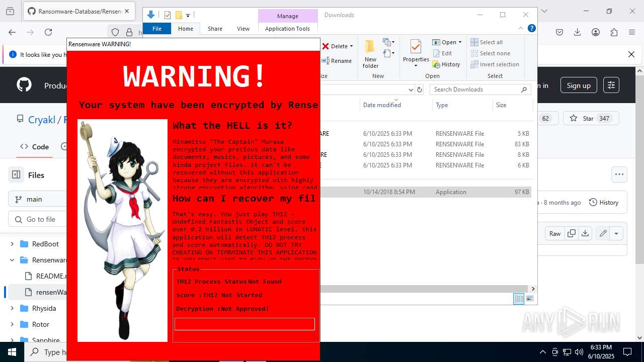Image resolution: width=644 pixels, height=362 pixels.
Task: Open Explorer help question-mark icon
Action: pyautogui.click(x=531, y=29)
